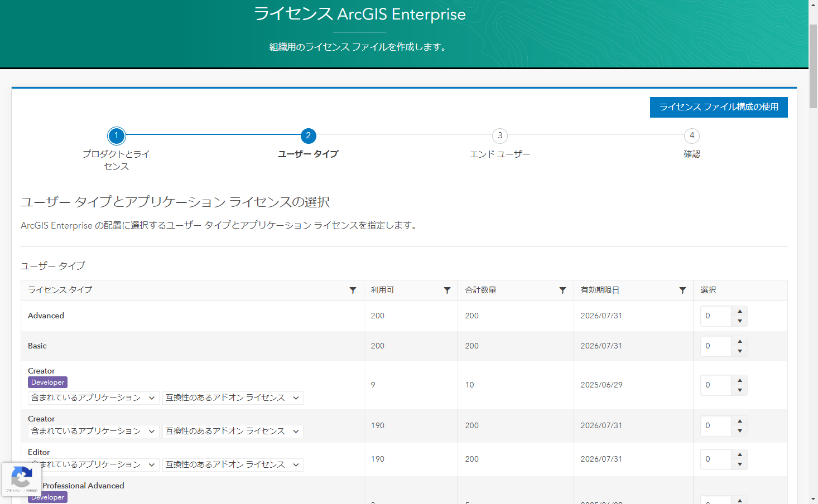Filter the 利用可 column
This screenshot has width=818, height=504.
click(447, 290)
